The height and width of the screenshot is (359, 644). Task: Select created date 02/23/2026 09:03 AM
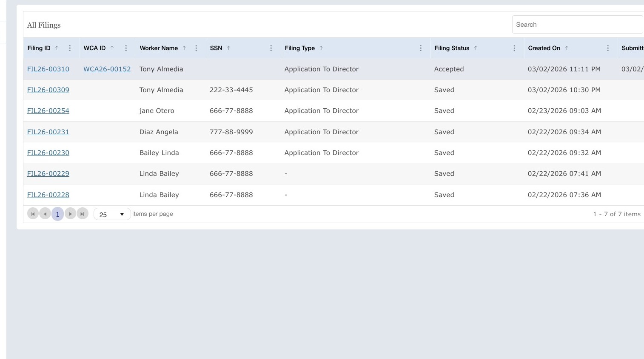(564, 111)
